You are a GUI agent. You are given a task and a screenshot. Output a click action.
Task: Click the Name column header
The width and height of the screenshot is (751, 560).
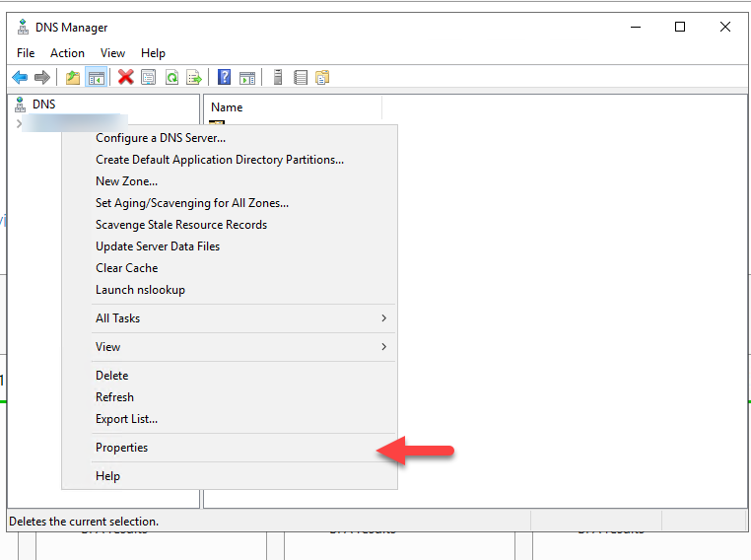(227, 107)
